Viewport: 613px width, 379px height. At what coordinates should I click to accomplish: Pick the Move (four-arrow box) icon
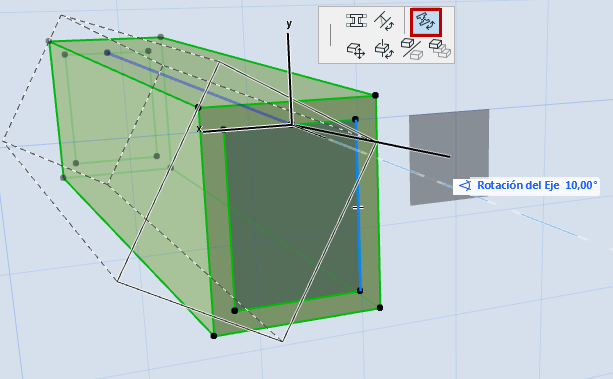[x=356, y=50]
